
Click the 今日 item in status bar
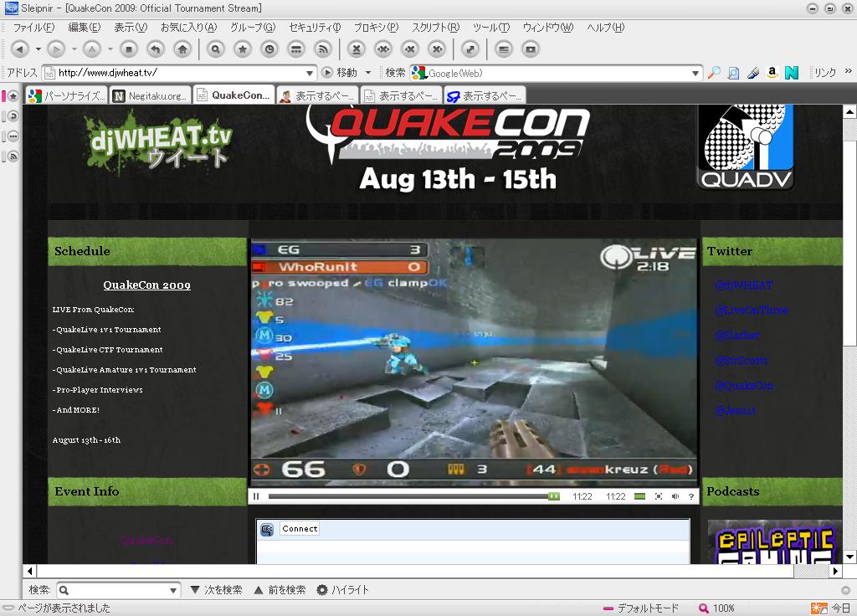pos(833,608)
